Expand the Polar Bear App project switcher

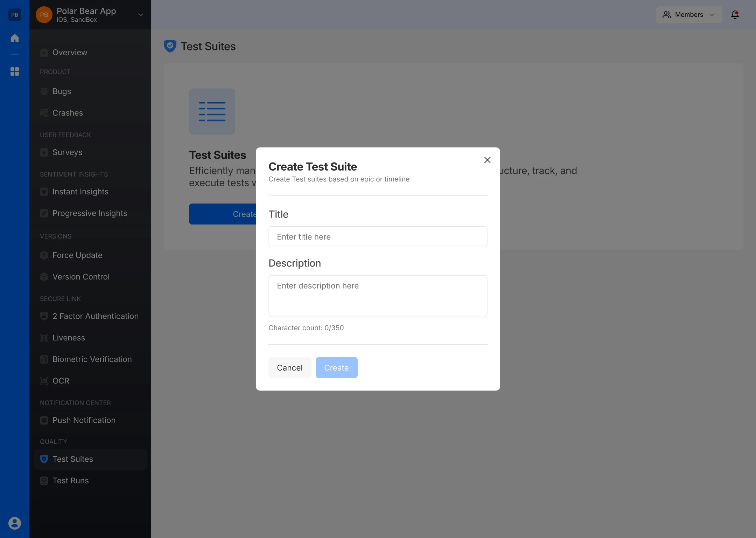click(x=140, y=15)
